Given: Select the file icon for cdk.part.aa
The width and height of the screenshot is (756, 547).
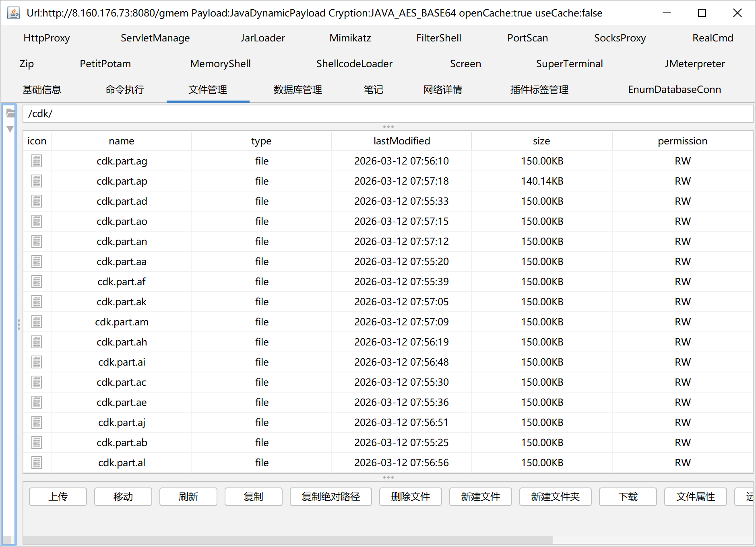Looking at the screenshot, I should (37, 262).
